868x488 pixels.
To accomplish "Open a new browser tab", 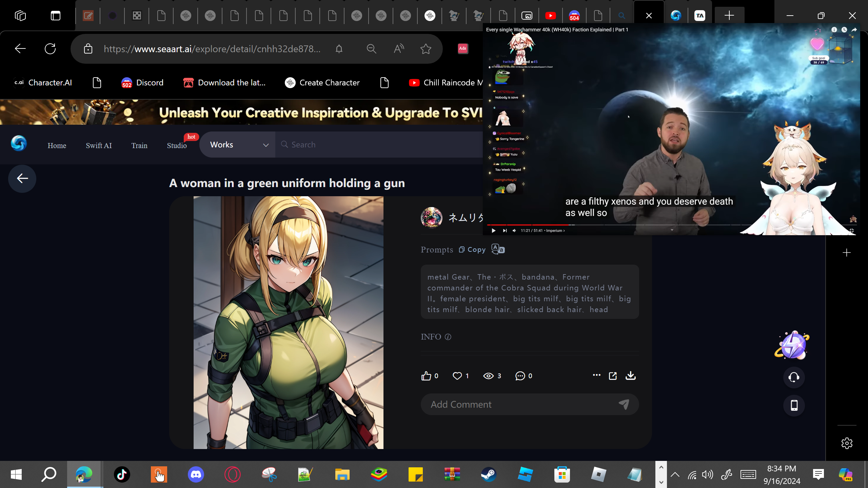I will pyautogui.click(x=729, y=16).
